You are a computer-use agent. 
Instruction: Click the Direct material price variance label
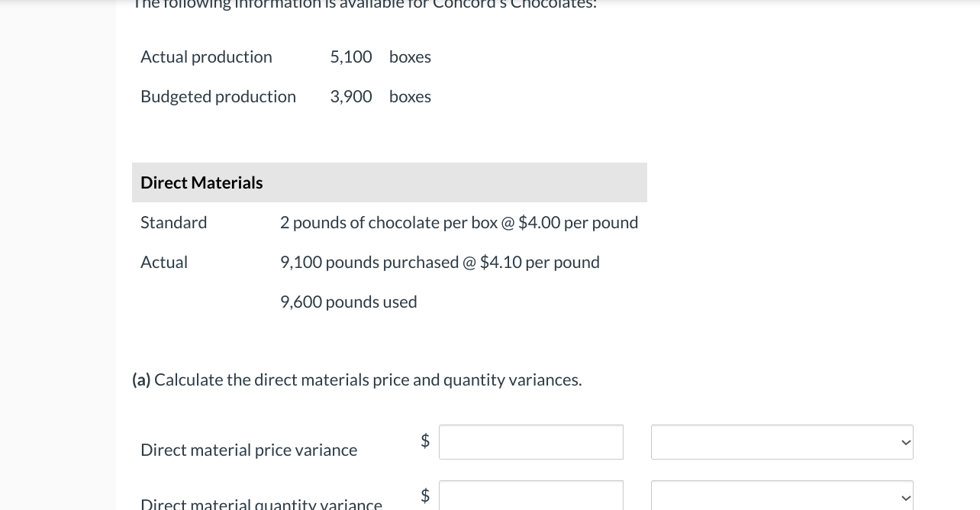pyautogui.click(x=248, y=450)
